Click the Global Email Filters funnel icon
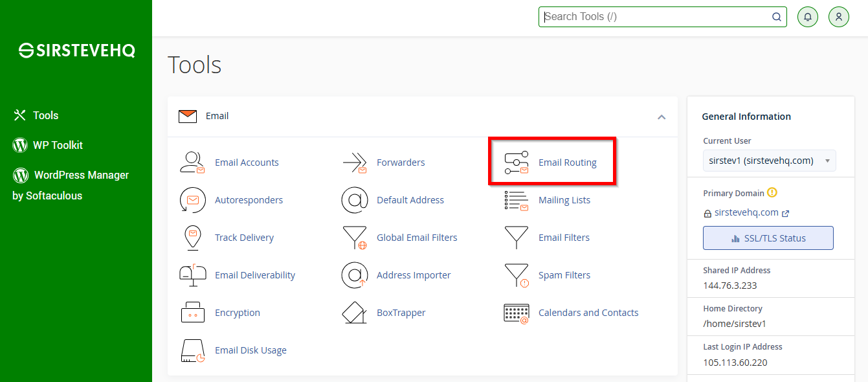 (355, 238)
